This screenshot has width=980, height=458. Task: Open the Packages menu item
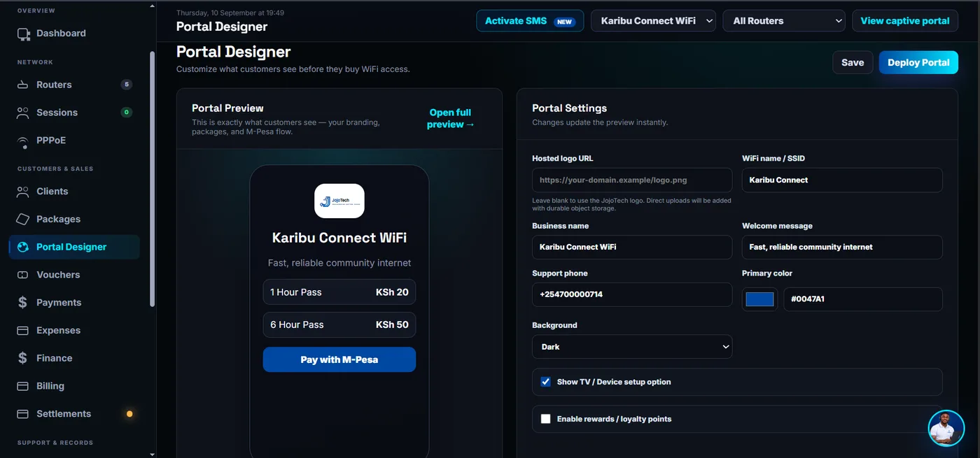74,219
